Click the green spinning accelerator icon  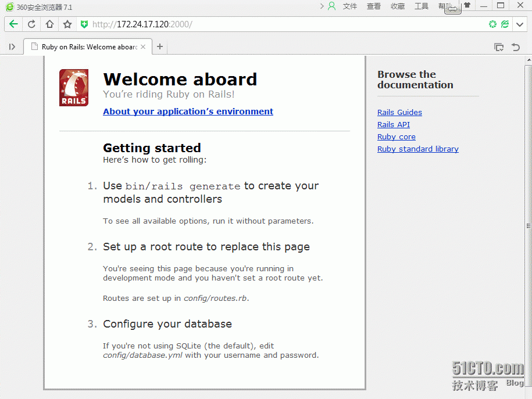click(492, 24)
